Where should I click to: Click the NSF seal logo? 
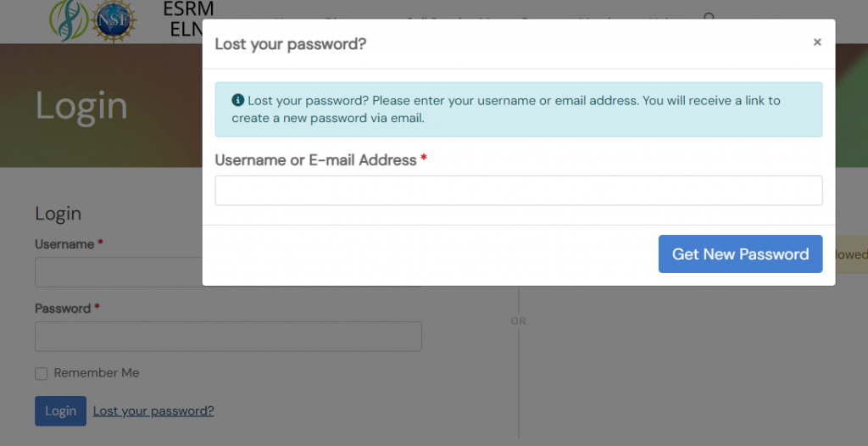point(115,20)
